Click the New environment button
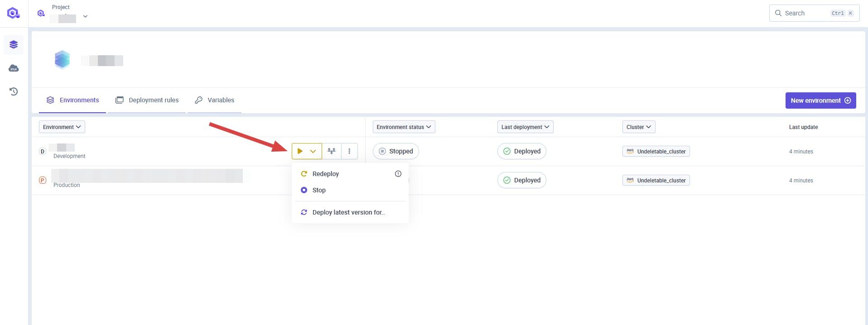This screenshot has height=325, width=868. 820,100
